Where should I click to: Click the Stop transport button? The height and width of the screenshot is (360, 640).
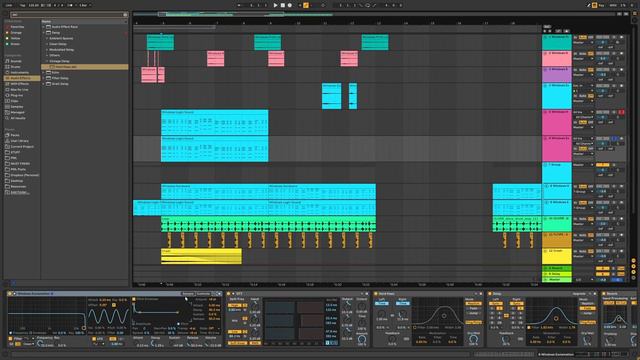pos(282,5)
